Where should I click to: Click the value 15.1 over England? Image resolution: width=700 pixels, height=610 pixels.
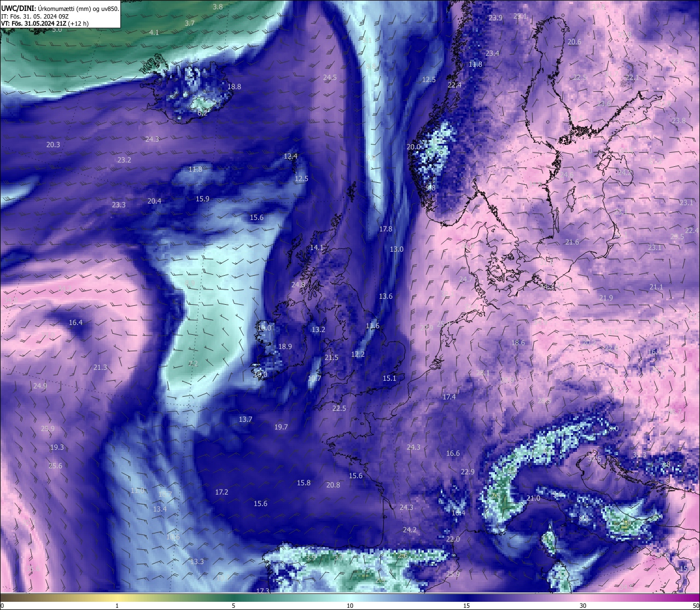tap(389, 378)
